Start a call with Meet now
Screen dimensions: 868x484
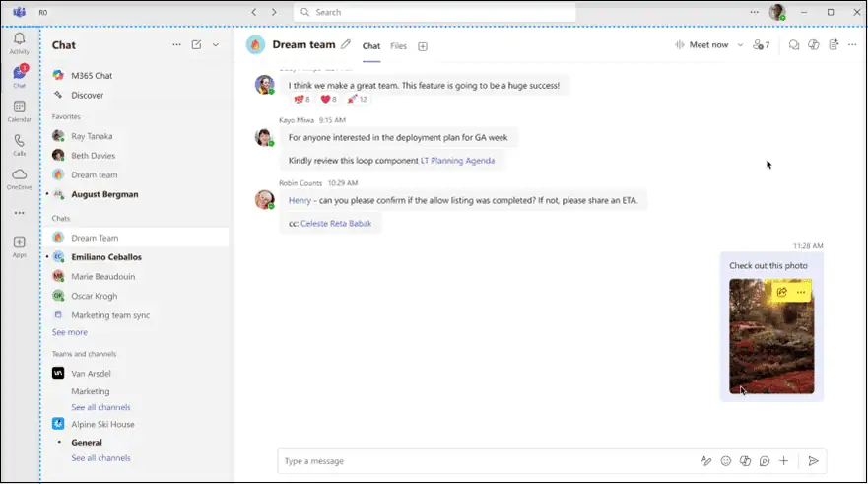click(x=701, y=45)
